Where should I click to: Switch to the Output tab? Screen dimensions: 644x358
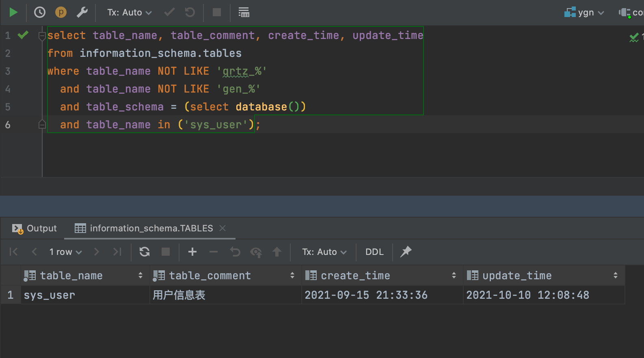35,229
